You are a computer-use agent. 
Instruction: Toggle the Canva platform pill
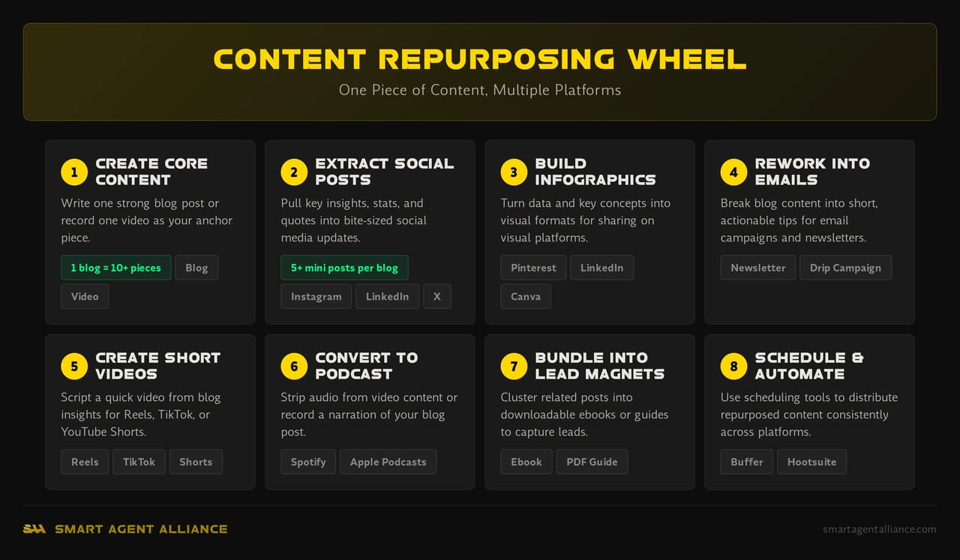[x=526, y=296]
